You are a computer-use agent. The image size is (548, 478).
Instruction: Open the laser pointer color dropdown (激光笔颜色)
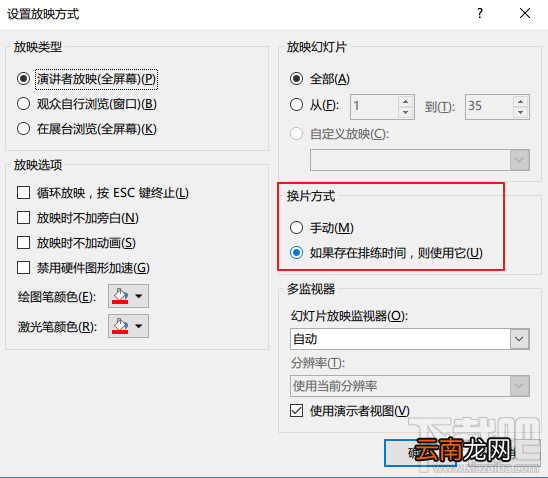click(128, 326)
